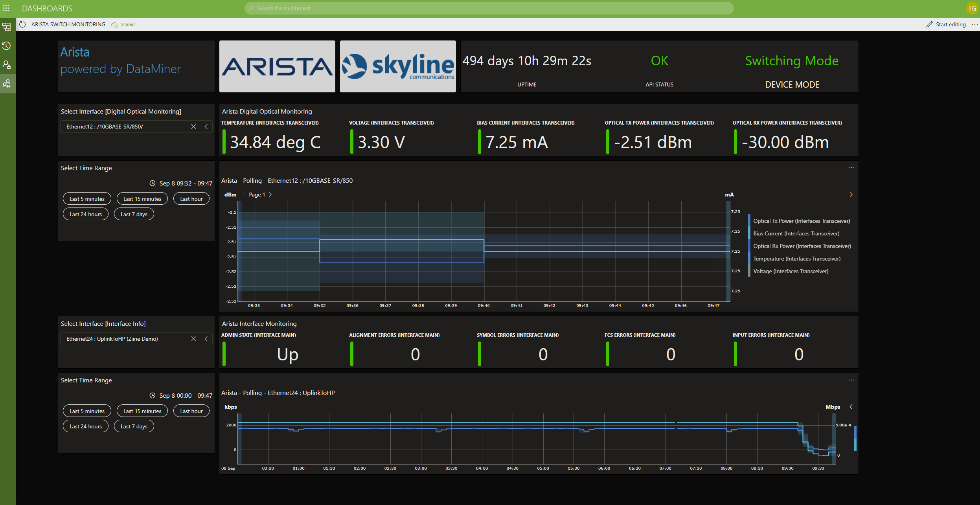Open shared dashboards icon in sidebar
The height and width of the screenshot is (505, 980).
pos(7,84)
